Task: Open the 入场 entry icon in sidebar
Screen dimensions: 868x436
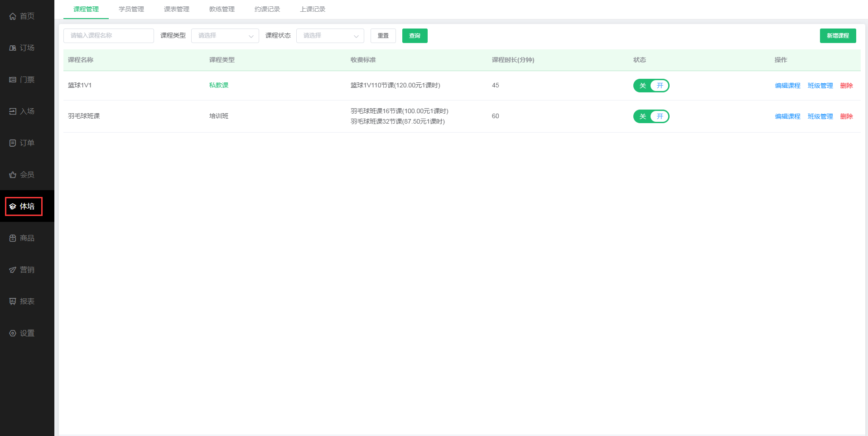Action: [x=13, y=111]
